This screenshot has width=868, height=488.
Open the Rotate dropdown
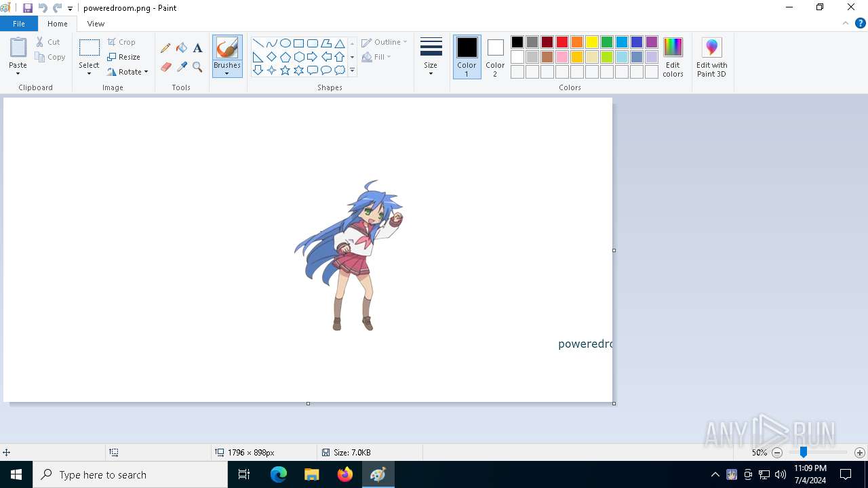(127, 72)
